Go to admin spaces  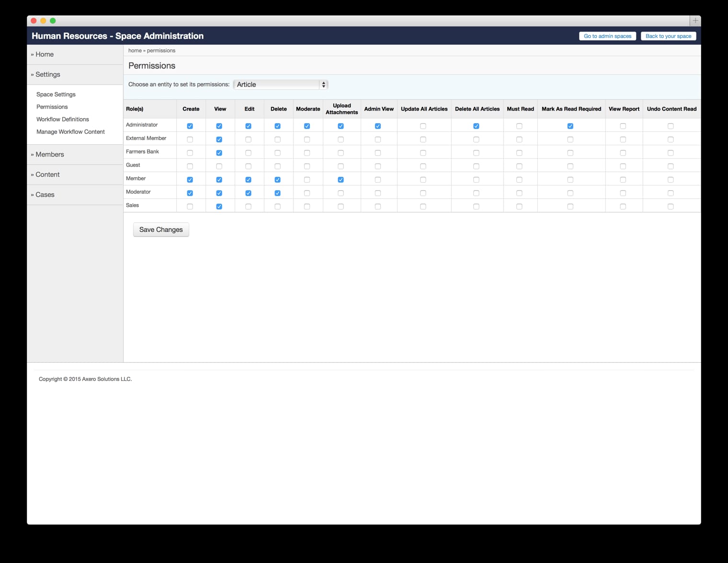coord(607,36)
